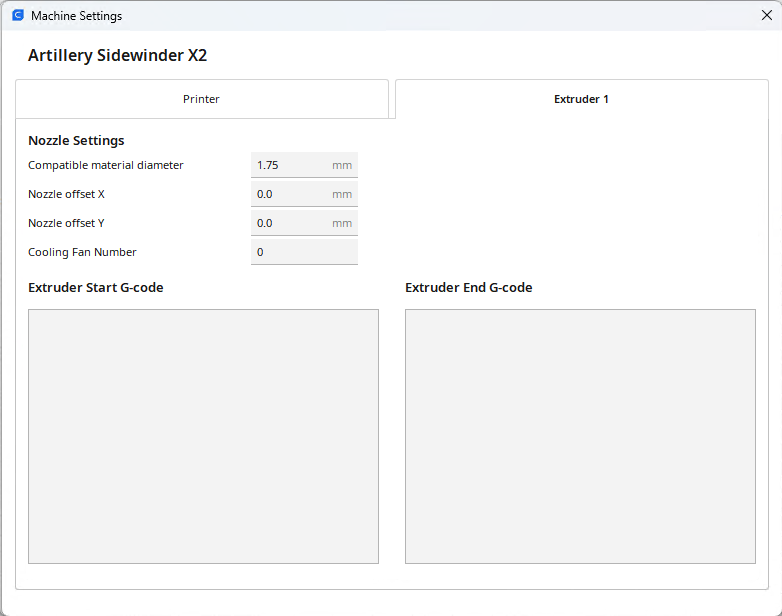Viewport: 782px width, 616px height.
Task: Click the mm unit beside material diameter
Action: [x=342, y=165]
